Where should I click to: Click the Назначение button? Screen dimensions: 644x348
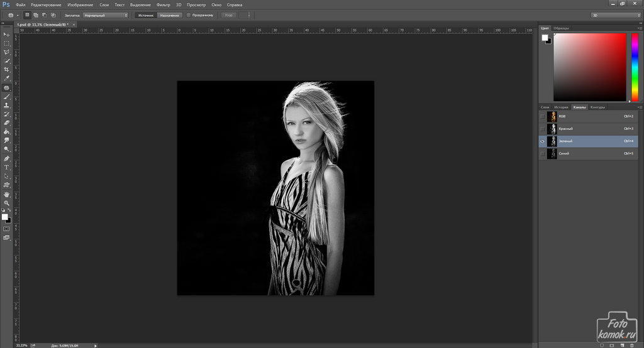pyautogui.click(x=169, y=15)
